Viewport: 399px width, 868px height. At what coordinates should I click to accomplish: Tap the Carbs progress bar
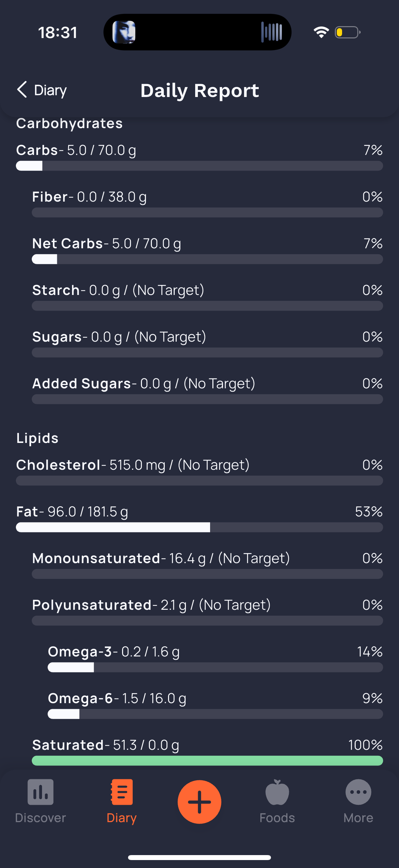pyautogui.click(x=199, y=166)
